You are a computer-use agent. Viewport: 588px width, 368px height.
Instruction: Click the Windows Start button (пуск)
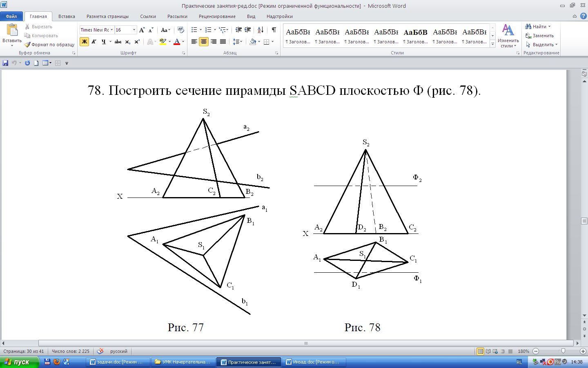[x=20, y=362]
